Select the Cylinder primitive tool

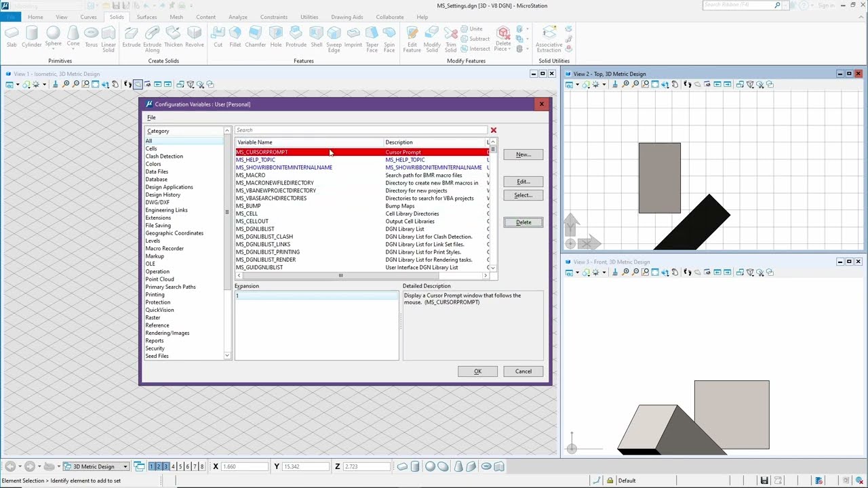click(32, 37)
